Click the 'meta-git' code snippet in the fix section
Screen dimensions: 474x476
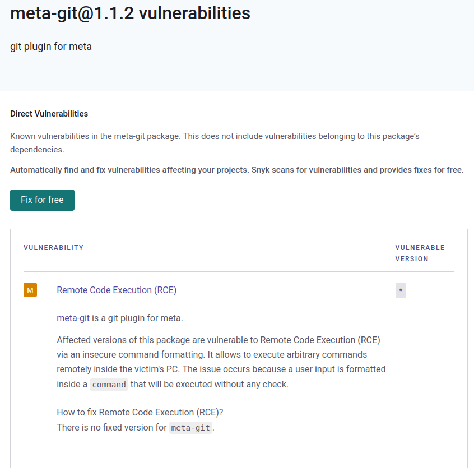click(x=190, y=428)
